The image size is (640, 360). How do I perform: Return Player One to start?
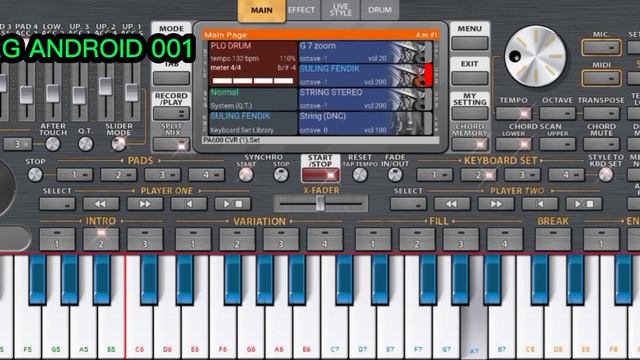tap(189, 204)
